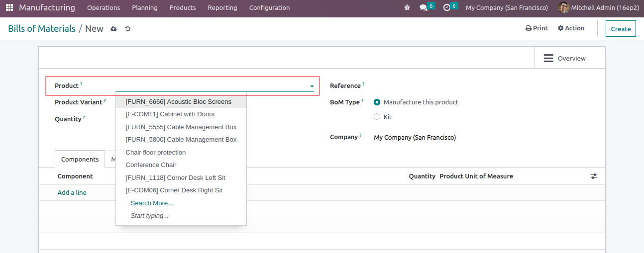
Task: Open the conversations messages icon
Action: coord(424,8)
